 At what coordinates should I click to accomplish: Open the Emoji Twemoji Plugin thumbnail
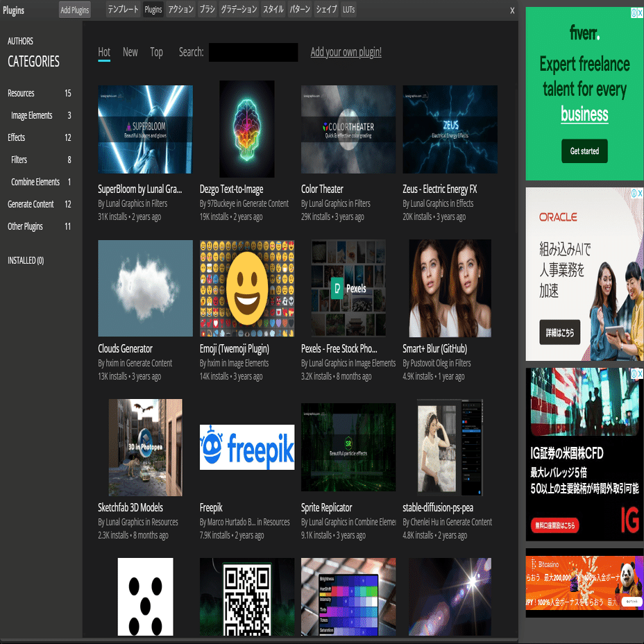pos(247,288)
